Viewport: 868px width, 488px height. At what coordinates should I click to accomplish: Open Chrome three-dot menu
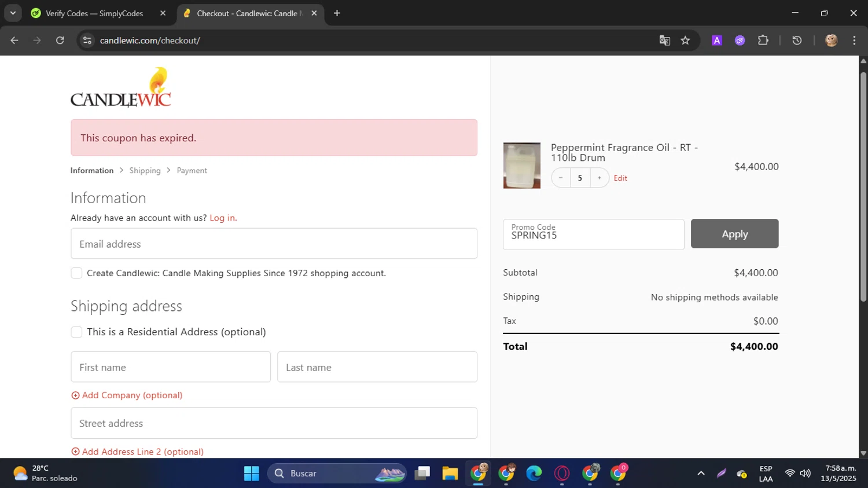coord(854,41)
